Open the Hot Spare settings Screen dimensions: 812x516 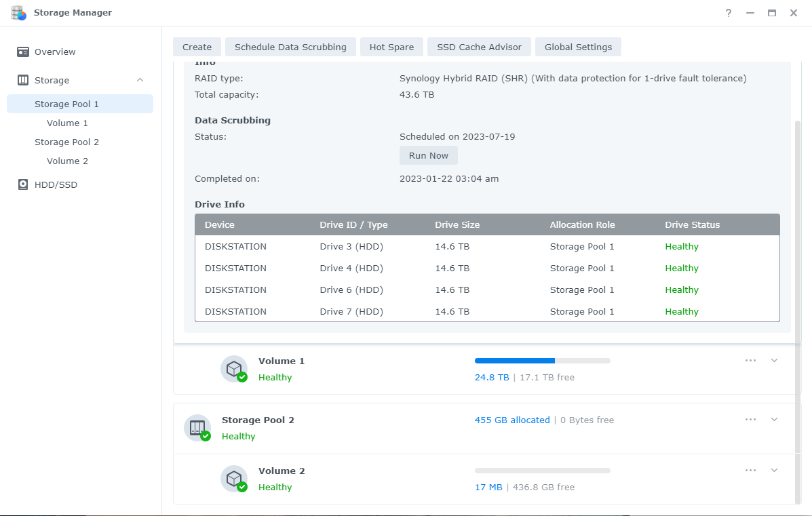[391, 47]
